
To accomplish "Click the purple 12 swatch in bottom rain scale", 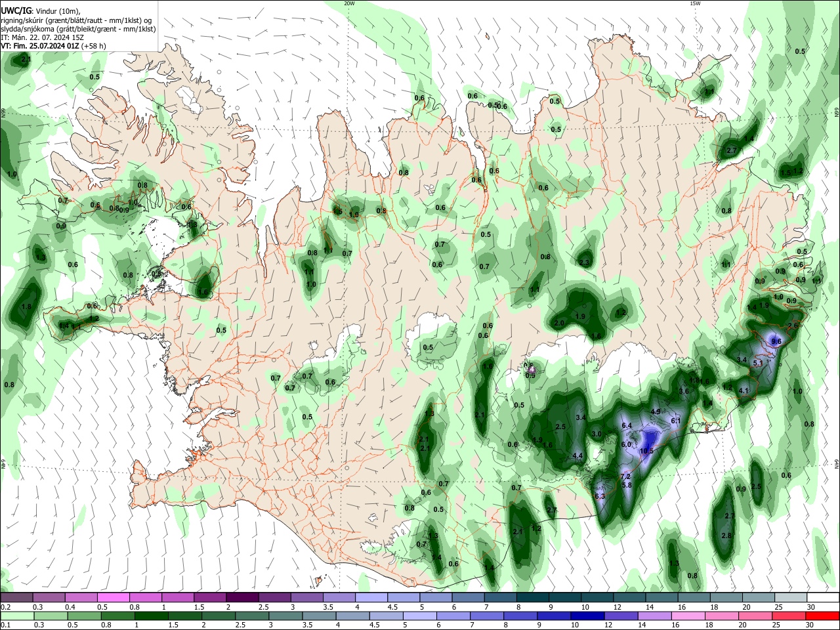I will click(x=621, y=616).
